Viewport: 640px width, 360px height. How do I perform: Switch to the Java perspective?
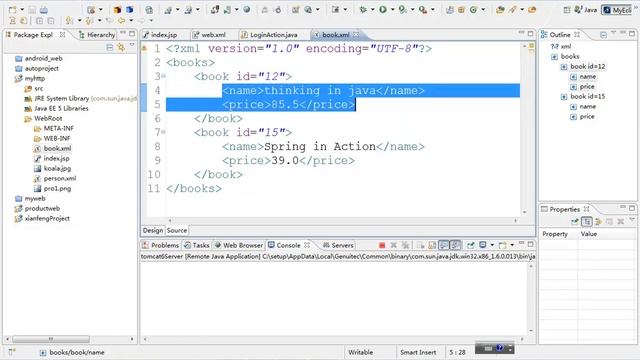(586, 10)
